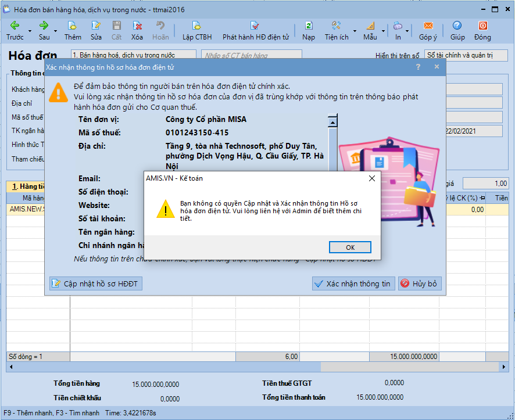
Task: Open Góp ý feedback envelope icon
Action: pos(428,26)
